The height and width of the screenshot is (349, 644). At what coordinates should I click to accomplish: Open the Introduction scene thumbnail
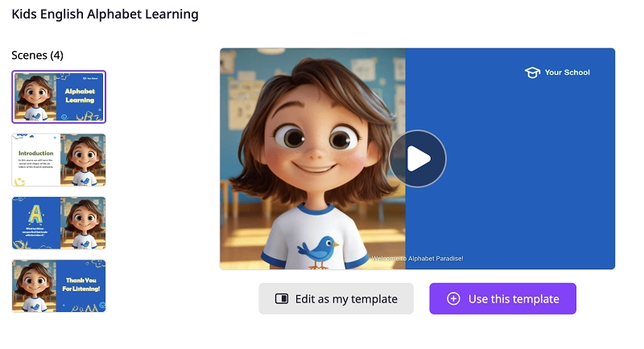click(59, 159)
